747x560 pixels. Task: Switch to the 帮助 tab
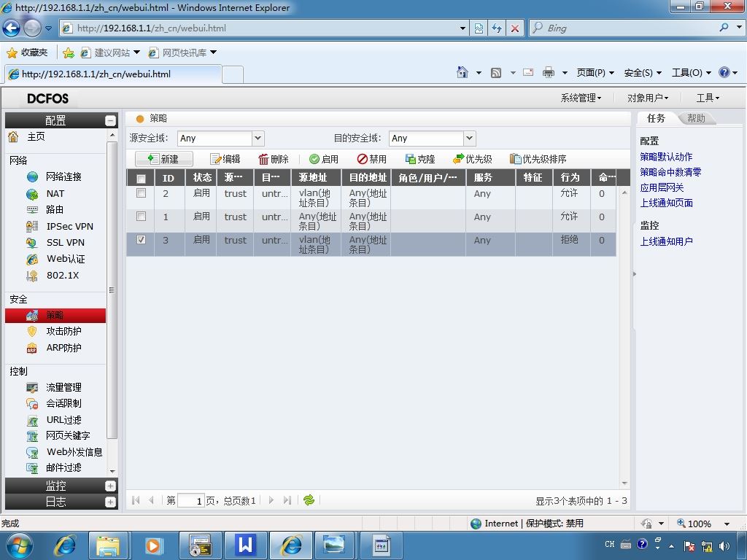click(x=696, y=119)
